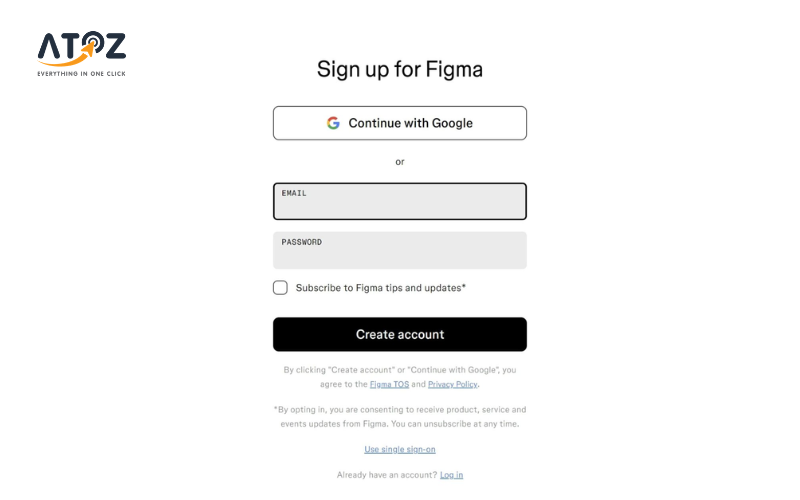This screenshot has width=800, height=500.
Task: Click the ATOZ logo
Action: [x=82, y=50]
